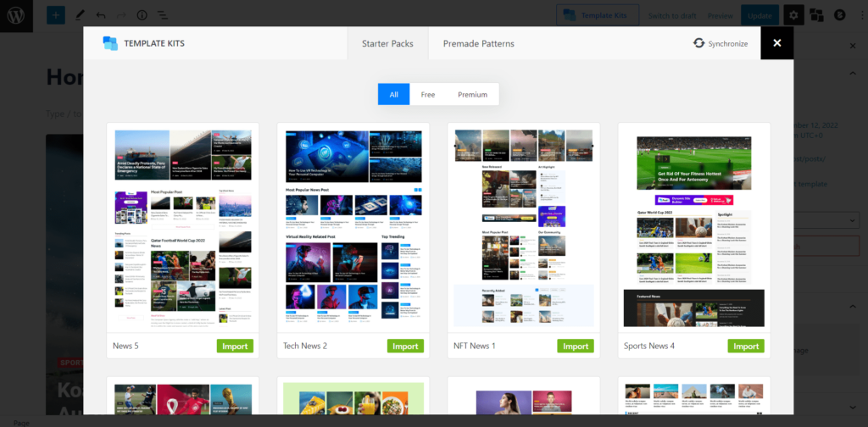Click the Page breadcrumb in footer
The width and height of the screenshot is (868, 427).
click(x=22, y=423)
